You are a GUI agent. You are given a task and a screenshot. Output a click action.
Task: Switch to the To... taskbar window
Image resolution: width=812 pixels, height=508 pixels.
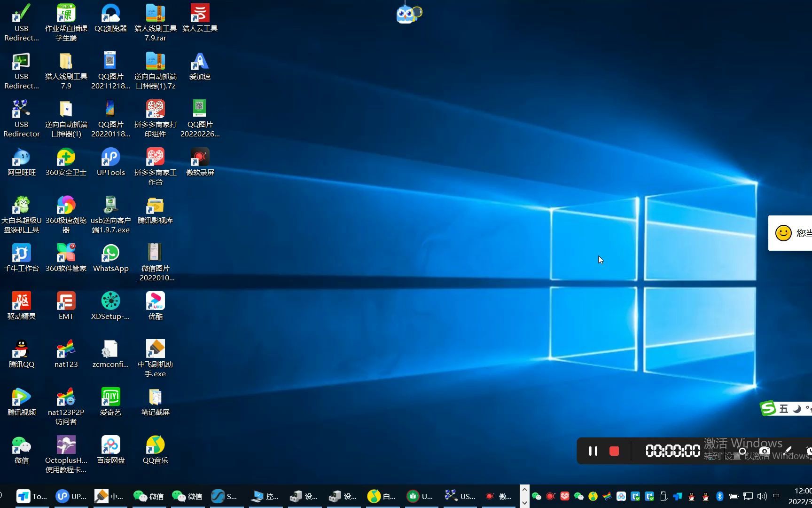click(x=32, y=496)
